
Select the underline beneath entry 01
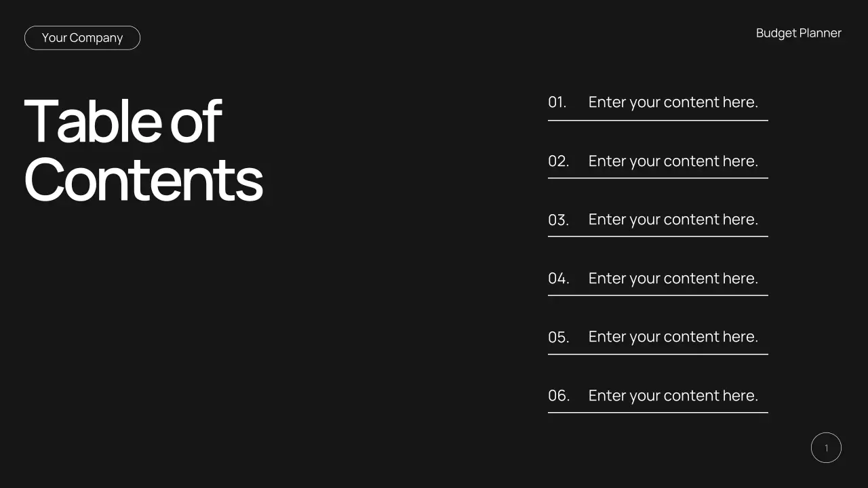(x=658, y=121)
